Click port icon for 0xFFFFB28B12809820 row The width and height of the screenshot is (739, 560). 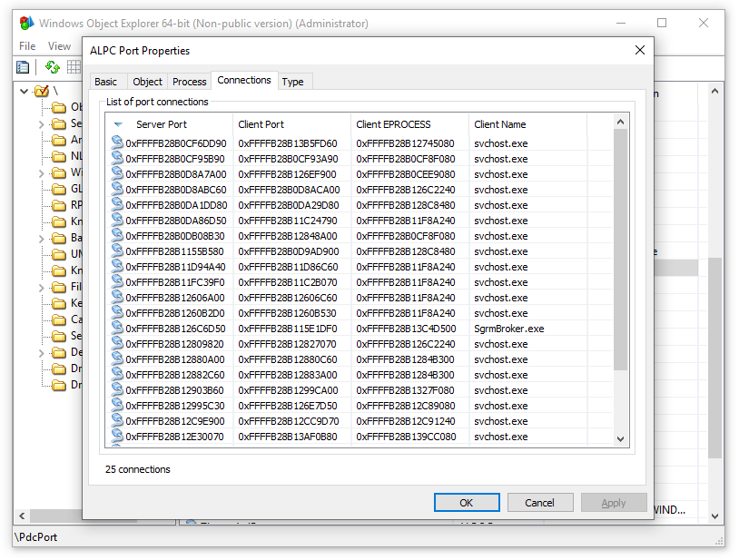coord(117,343)
